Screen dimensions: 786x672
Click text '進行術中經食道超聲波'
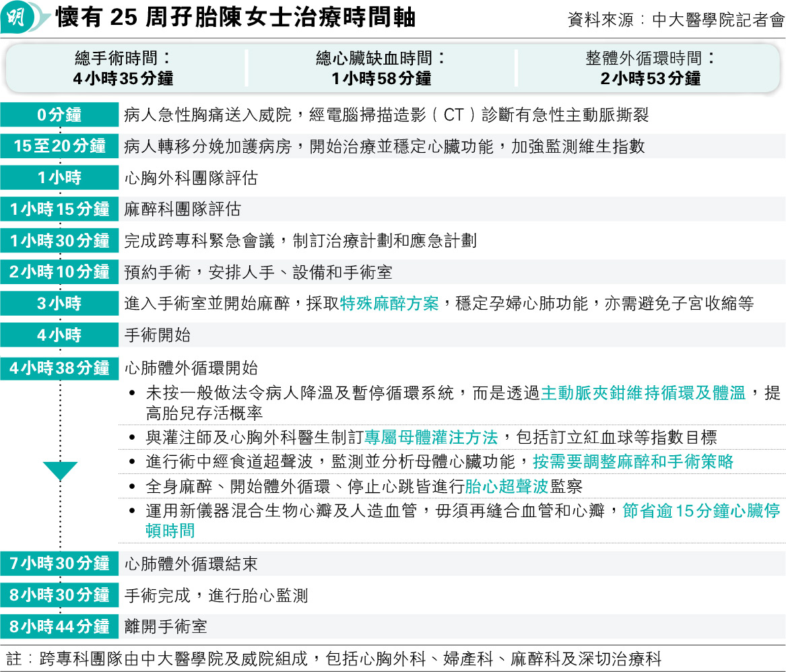pos(229,461)
